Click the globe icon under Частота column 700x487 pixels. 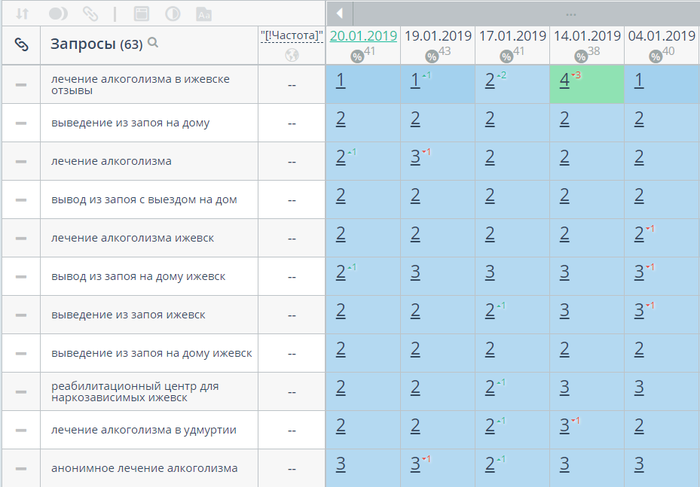(x=292, y=55)
